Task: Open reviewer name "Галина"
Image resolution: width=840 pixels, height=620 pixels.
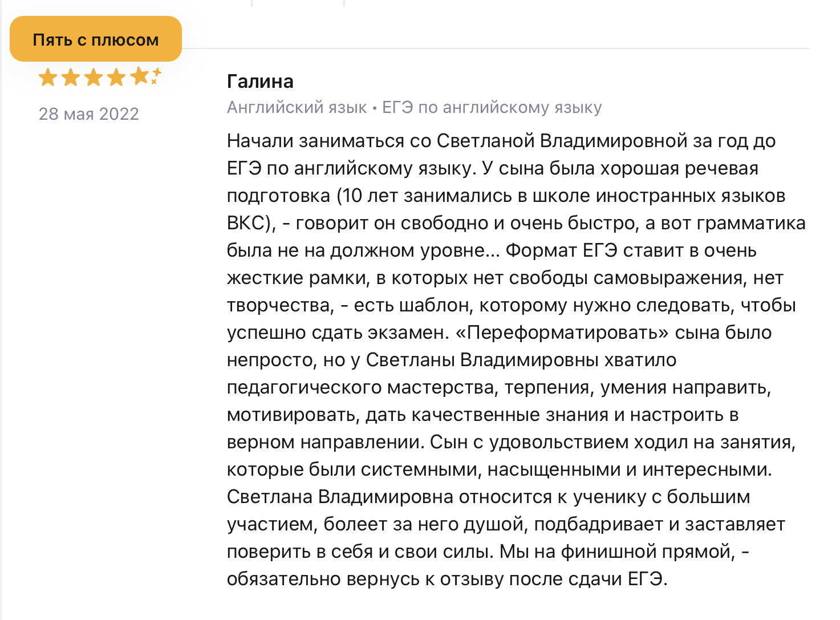Action: 260,81
